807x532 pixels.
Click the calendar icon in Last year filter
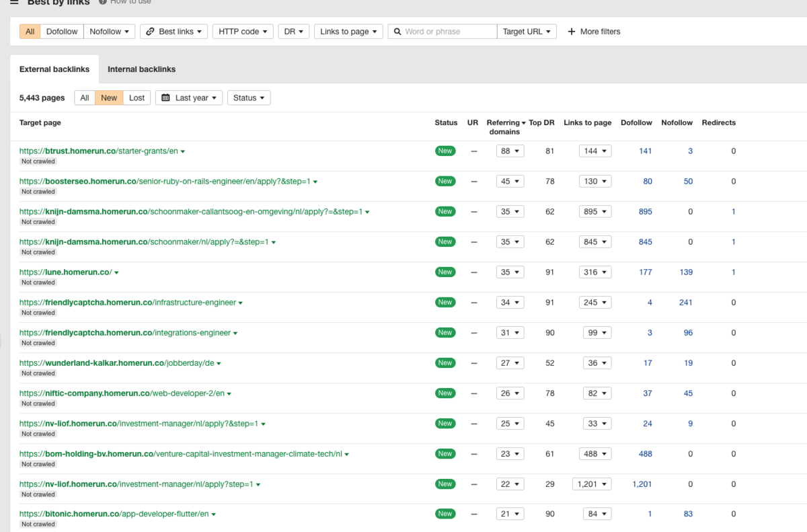click(166, 98)
